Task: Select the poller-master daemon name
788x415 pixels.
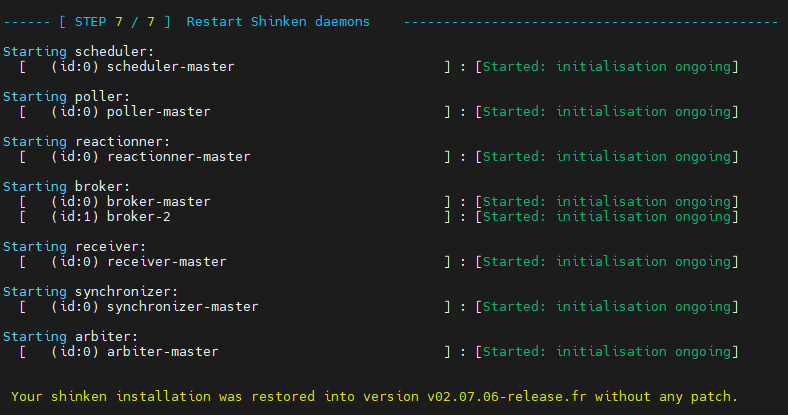Action: (158, 112)
